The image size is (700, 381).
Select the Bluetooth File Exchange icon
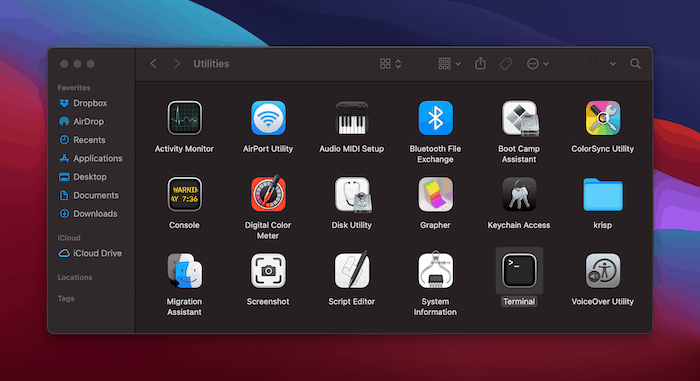point(435,118)
